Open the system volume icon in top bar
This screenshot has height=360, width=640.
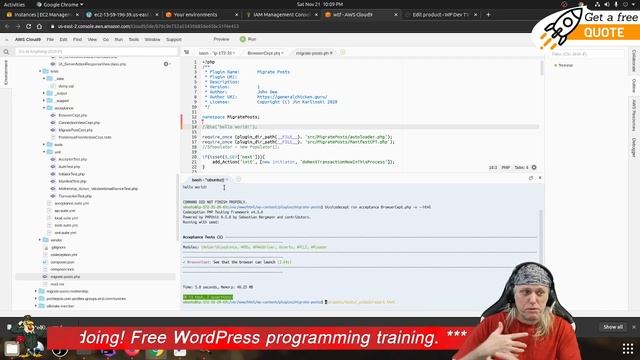[607, 4]
